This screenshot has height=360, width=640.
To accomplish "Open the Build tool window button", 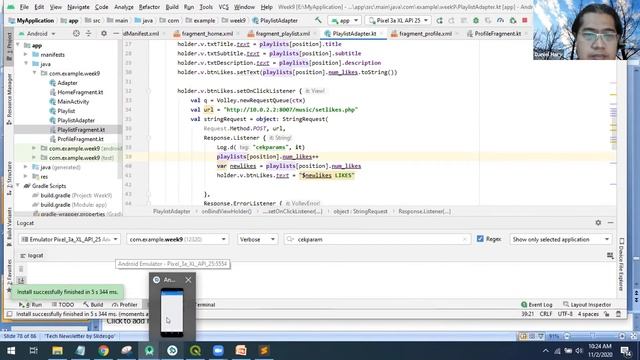I will (x=93, y=304).
